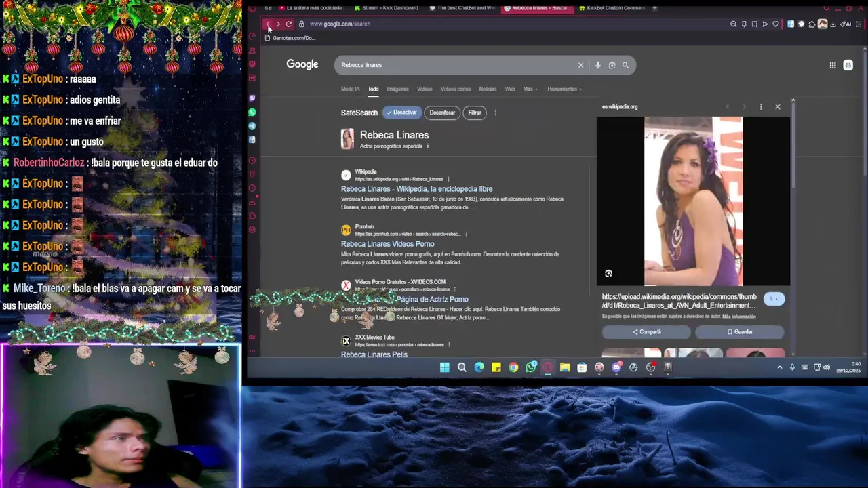The width and height of the screenshot is (868, 488).
Task: Click 'Más información' about image rights
Action: [739, 317]
